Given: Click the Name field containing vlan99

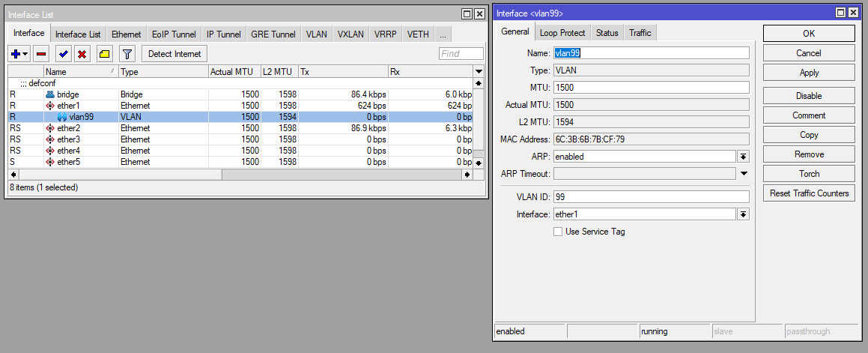Looking at the screenshot, I should click(651, 53).
